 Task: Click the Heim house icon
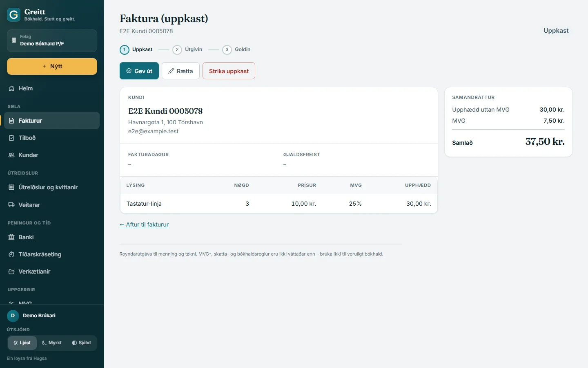[11, 88]
